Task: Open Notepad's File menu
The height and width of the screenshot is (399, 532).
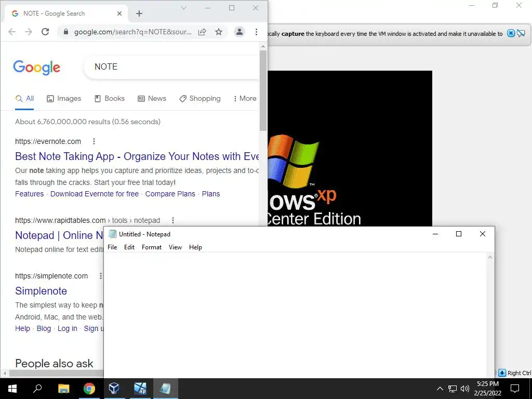Action: (x=112, y=247)
